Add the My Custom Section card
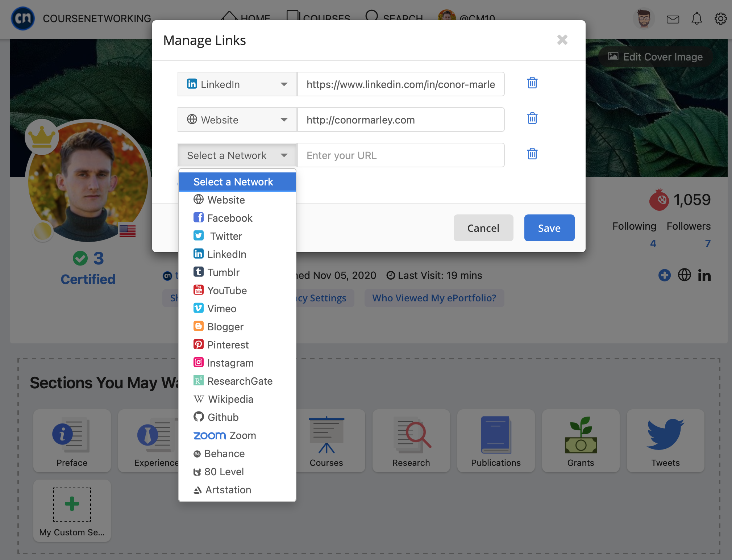The image size is (732, 560). [x=72, y=511]
